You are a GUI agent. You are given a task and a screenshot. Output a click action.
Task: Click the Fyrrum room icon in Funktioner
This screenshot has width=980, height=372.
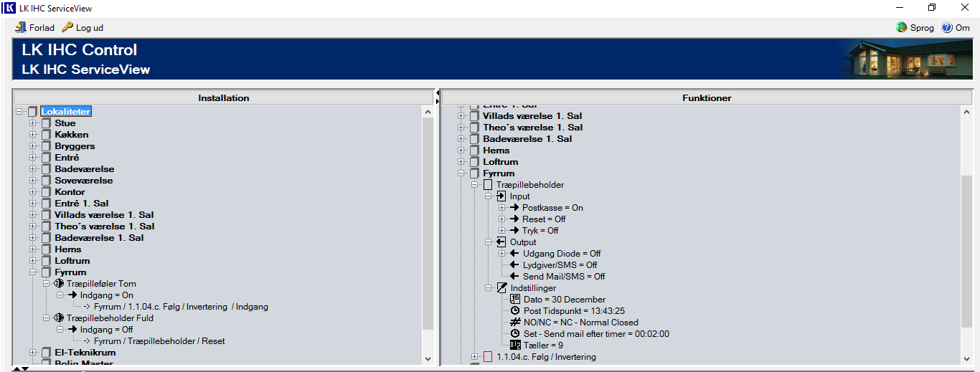point(474,173)
